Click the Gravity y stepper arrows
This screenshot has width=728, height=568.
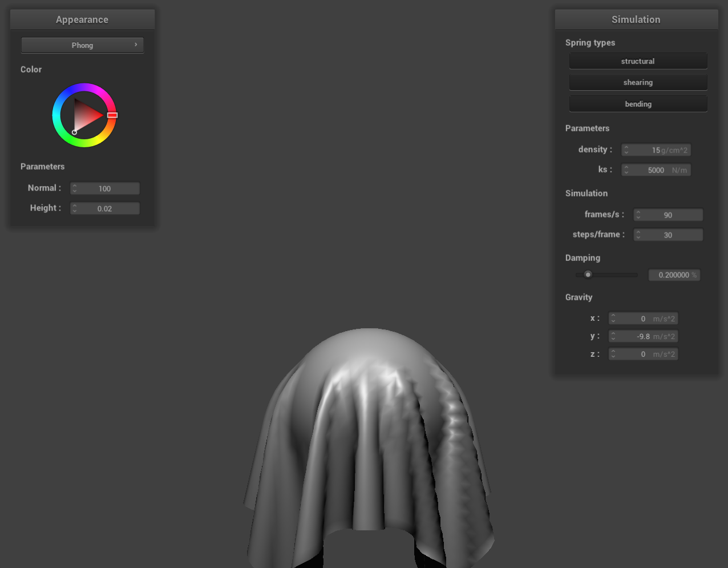pos(613,336)
